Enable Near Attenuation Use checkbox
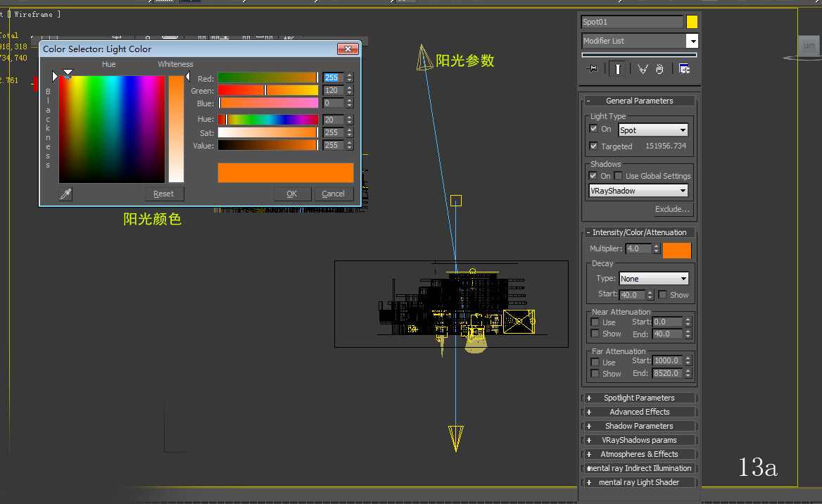822x504 pixels. [595, 322]
